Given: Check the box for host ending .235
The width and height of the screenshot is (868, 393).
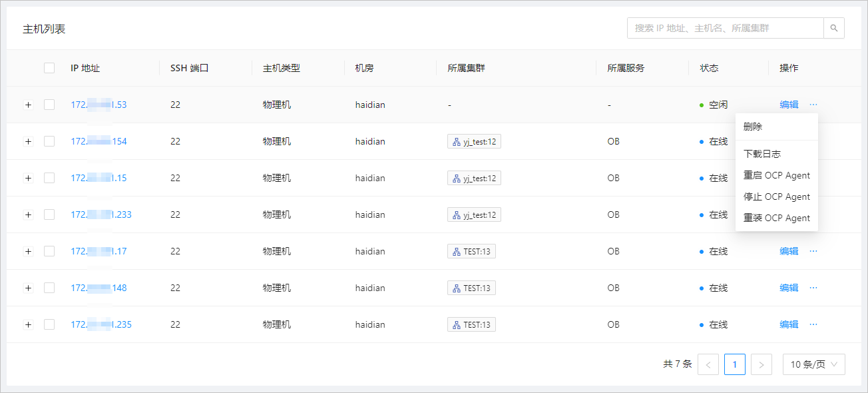Looking at the screenshot, I should pos(49,324).
